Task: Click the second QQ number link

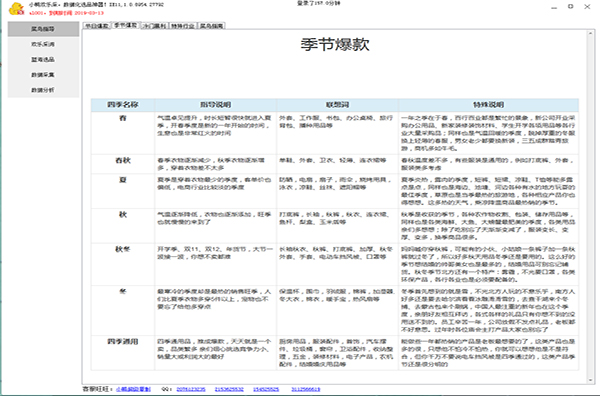Action: click(229, 389)
